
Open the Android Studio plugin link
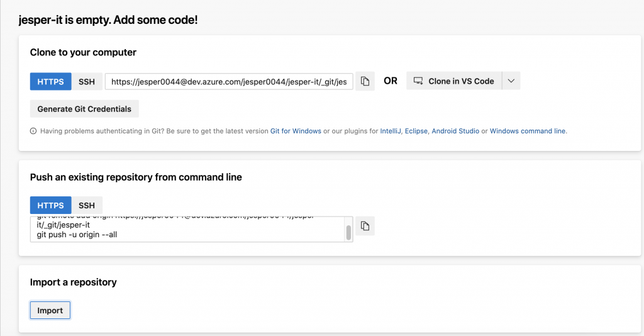click(455, 131)
